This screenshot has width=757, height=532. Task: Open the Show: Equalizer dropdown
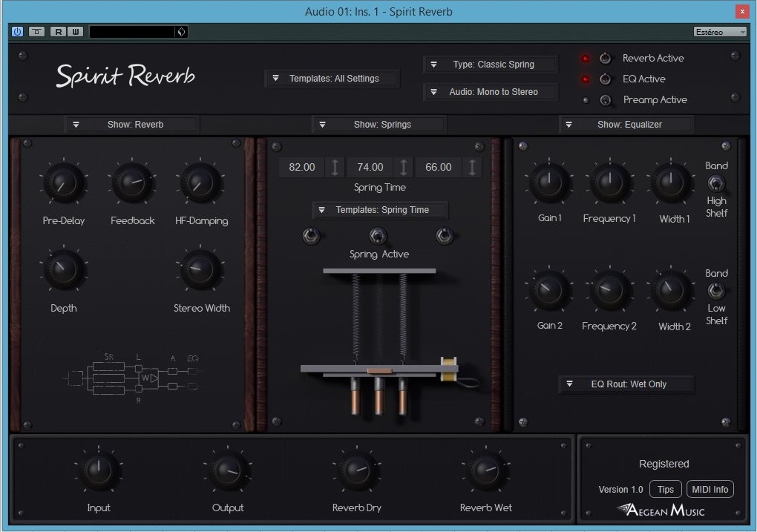click(626, 125)
